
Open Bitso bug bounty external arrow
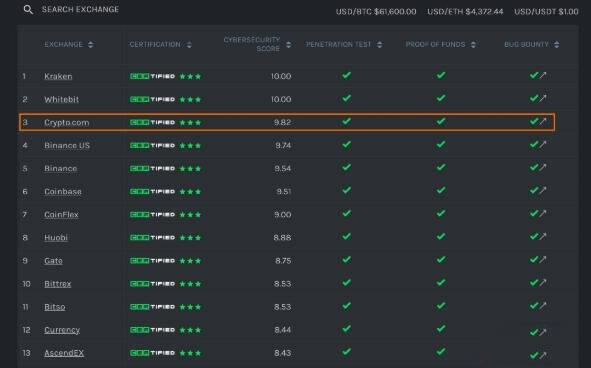[x=543, y=306]
